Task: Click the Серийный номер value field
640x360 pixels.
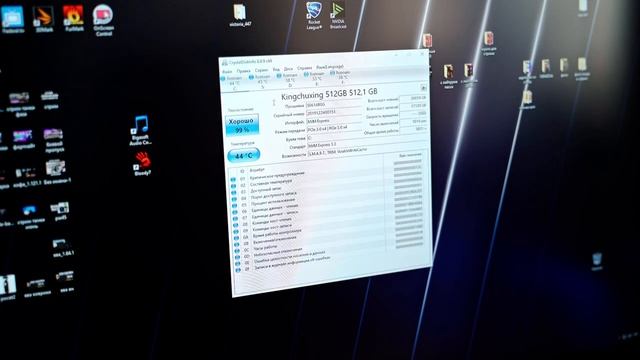Action: point(334,112)
